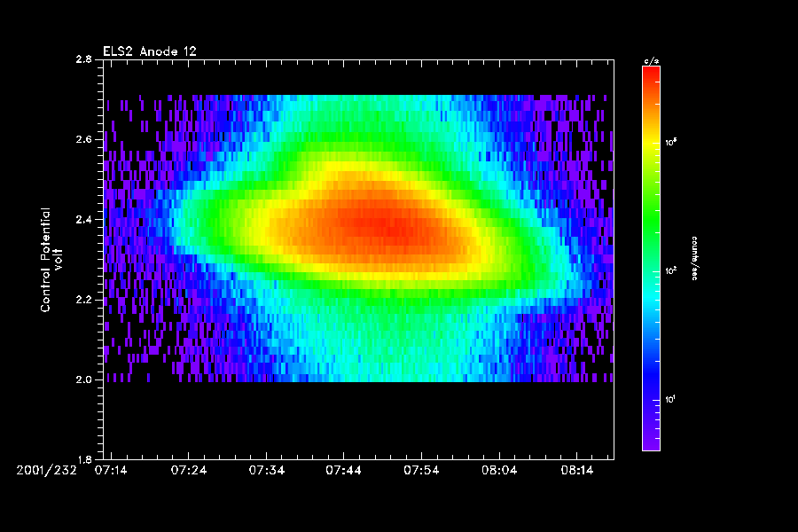Select the y-axis tick value 2.0
Viewport: 798px width, 532px height.
84,379
